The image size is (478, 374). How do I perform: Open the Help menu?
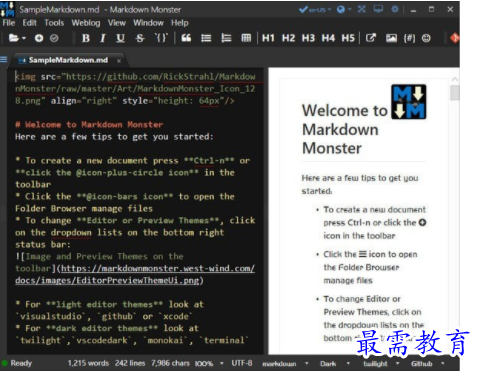click(x=180, y=23)
